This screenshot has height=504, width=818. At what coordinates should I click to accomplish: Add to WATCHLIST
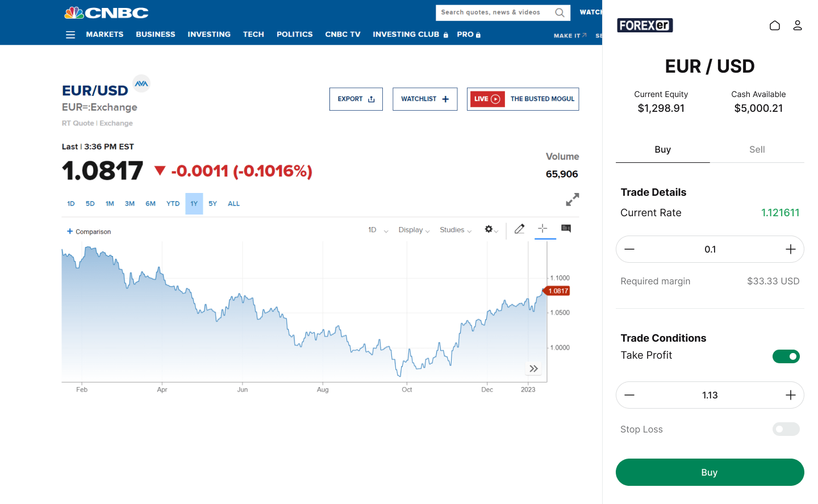(x=425, y=99)
